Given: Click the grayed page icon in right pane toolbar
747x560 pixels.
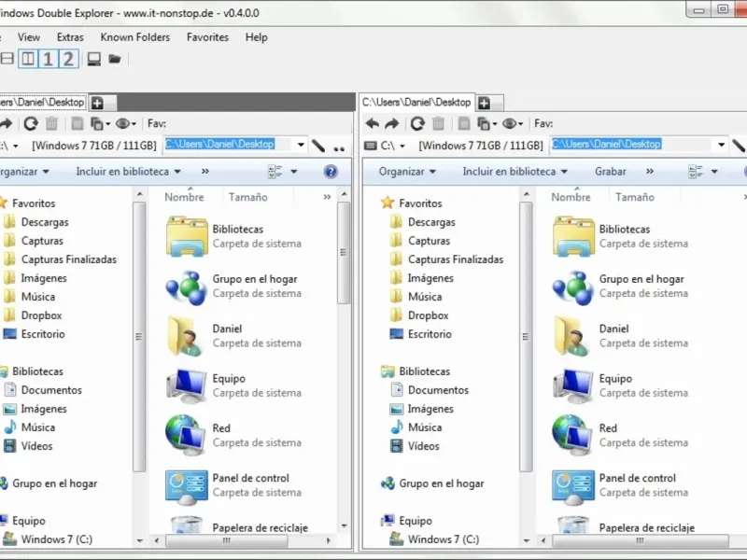Looking at the screenshot, I should point(464,124).
